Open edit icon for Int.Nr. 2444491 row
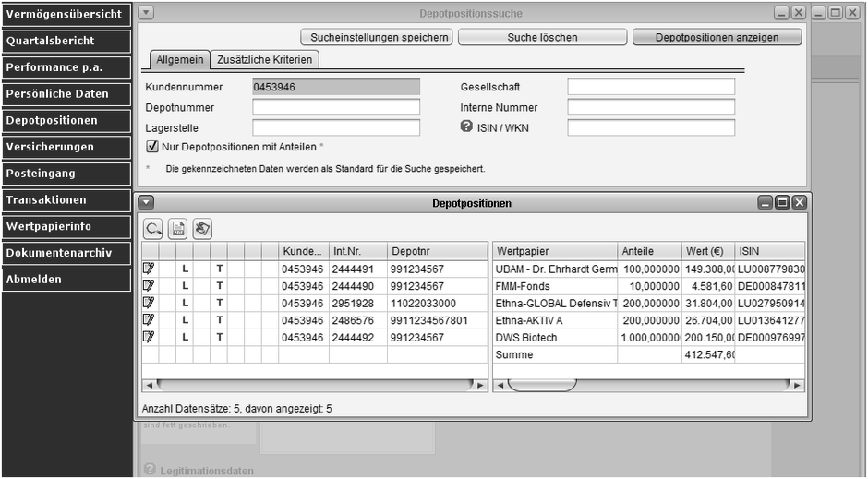The image size is (868, 479). pyautogui.click(x=148, y=269)
